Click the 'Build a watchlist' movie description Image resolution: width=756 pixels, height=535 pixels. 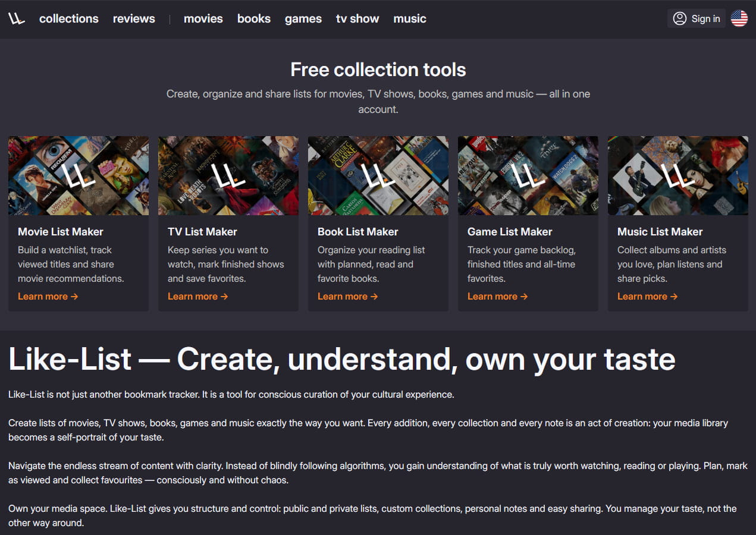71,264
